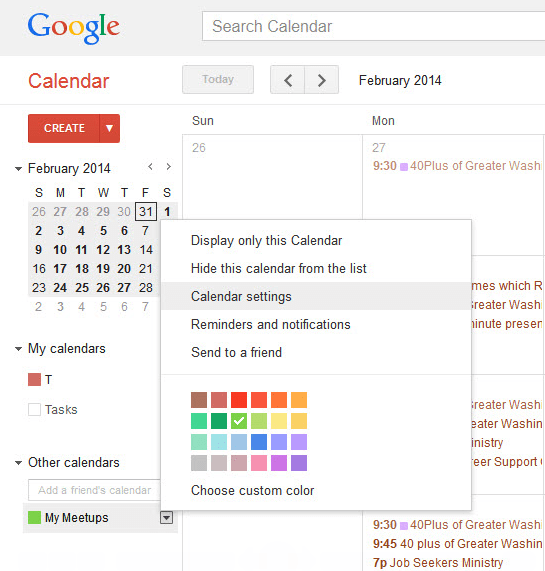Image resolution: width=545 pixels, height=571 pixels.
Task: Collapse the My calendars section
Action: pos(18,349)
